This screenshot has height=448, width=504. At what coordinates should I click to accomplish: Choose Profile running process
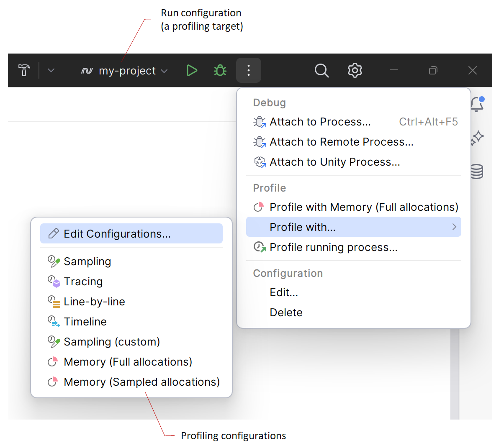334,247
